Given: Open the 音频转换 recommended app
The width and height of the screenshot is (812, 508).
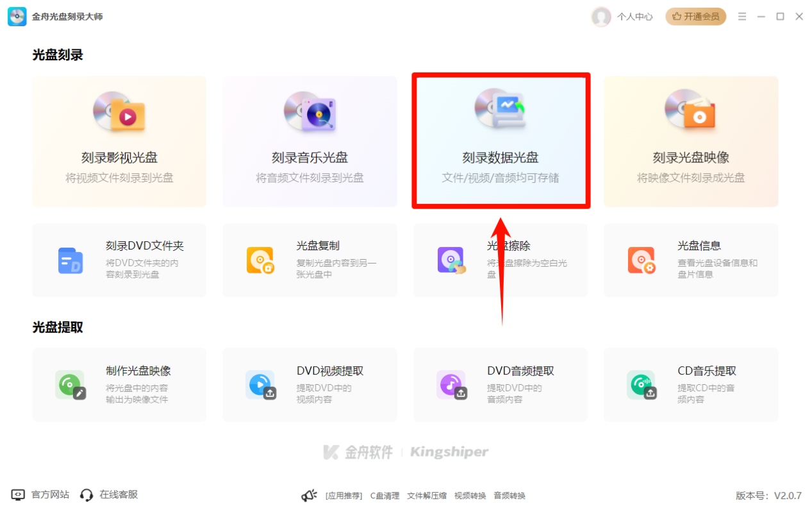Looking at the screenshot, I should point(509,496).
